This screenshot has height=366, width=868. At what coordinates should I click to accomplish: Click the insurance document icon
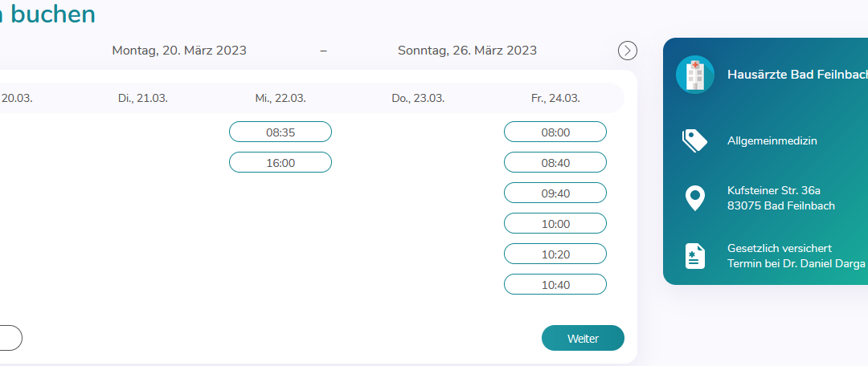coord(694,256)
